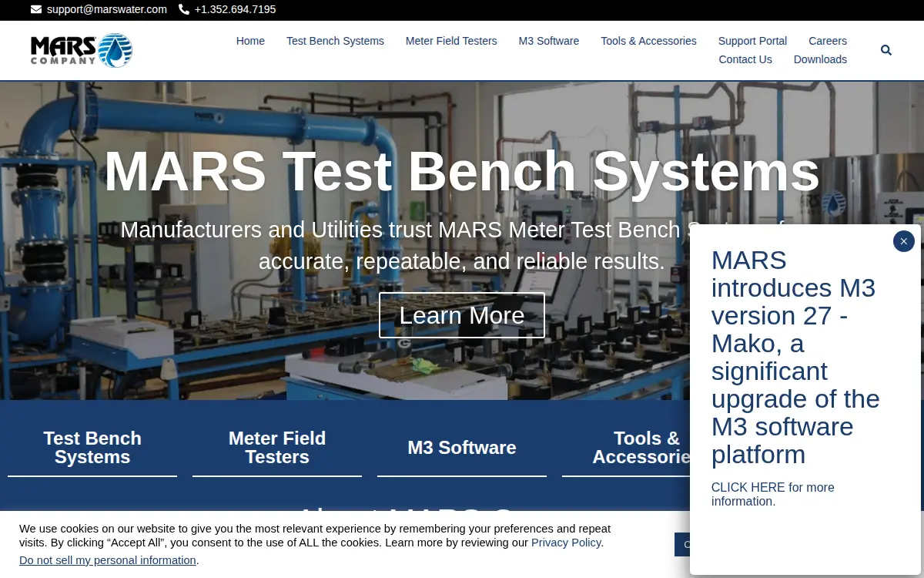Viewport: 924px width, 578px height.
Task: Click the Learn More button
Action: click(x=462, y=315)
